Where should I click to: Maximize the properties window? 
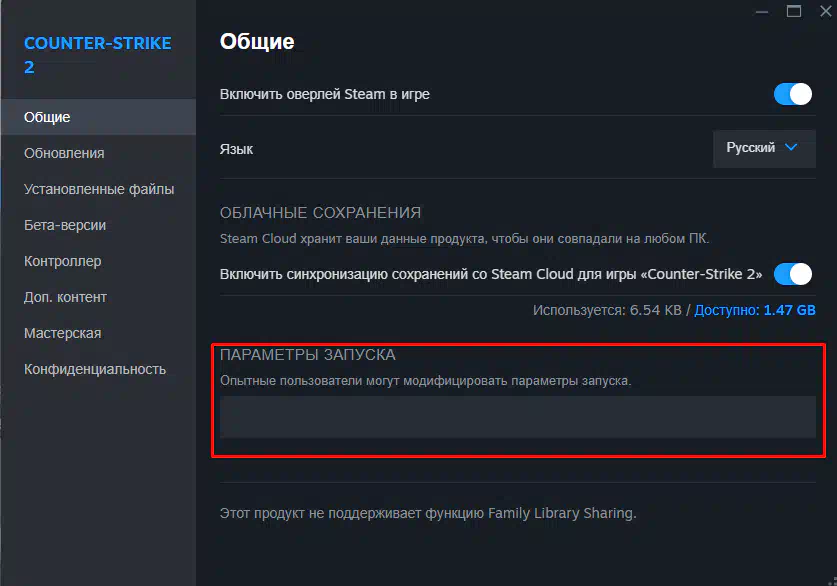pyautogui.click(x=794, y=12)
